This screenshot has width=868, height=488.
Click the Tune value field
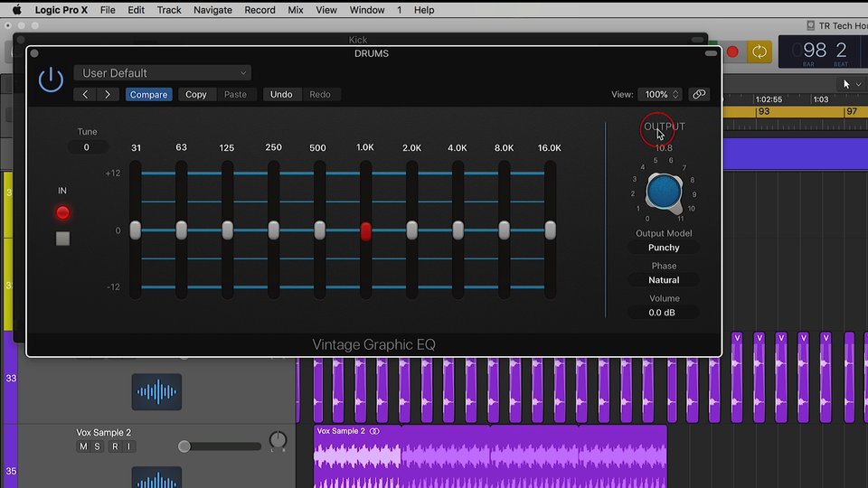87,147
